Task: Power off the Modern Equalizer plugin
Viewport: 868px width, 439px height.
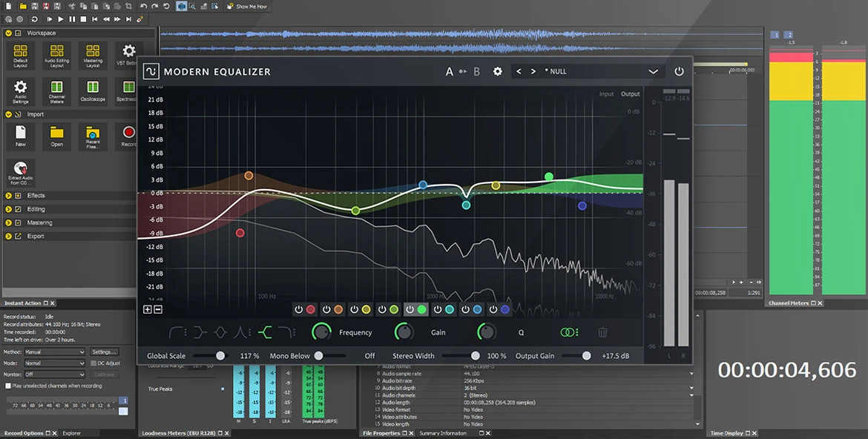Action: pyautogui.click(x=679, y=71)
